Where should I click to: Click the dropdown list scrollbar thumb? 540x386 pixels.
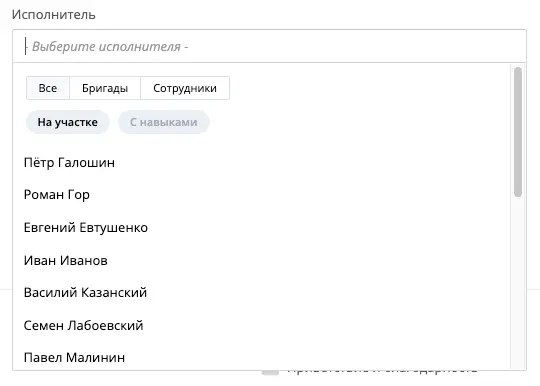click(x=518, y=132)
